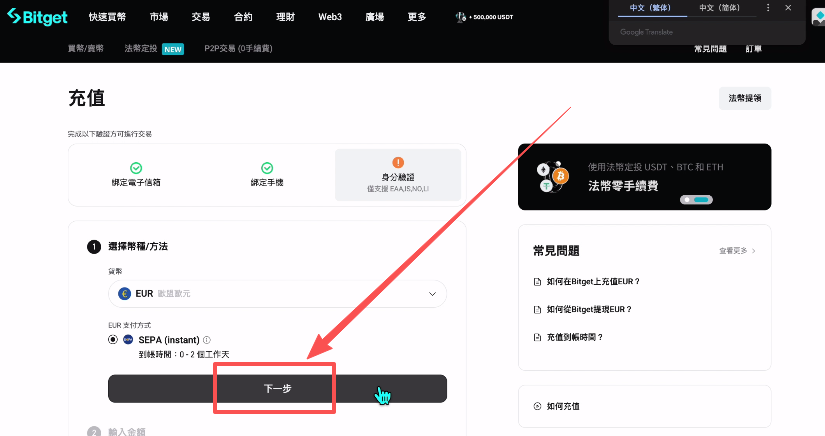Expand 查看更多 in the FAQ panel
The image size is (825, 436).
(737, 250)
